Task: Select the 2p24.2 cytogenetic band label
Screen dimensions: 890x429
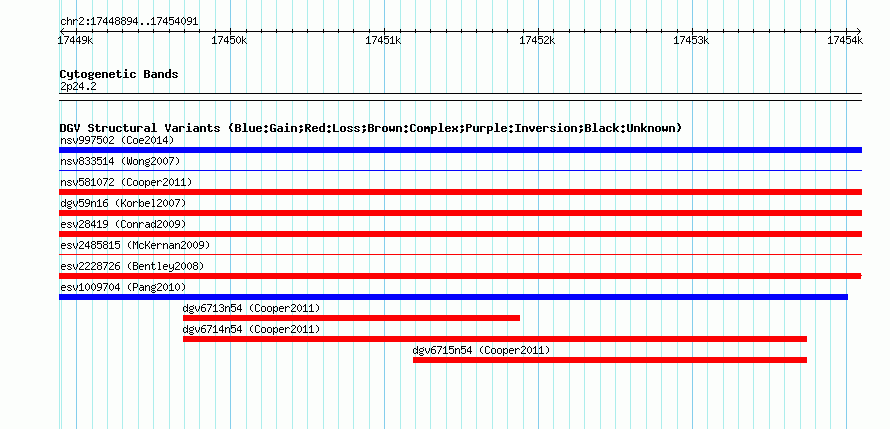Action: 78,86
